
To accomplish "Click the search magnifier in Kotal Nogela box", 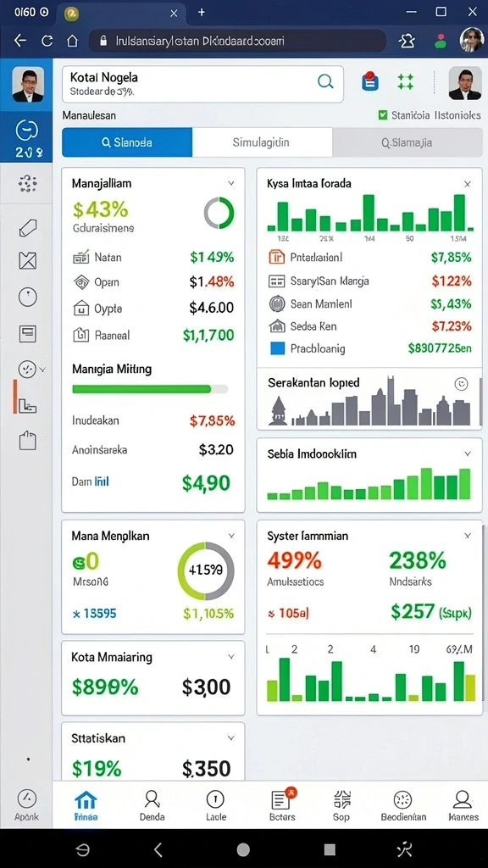I will [325, 82].
